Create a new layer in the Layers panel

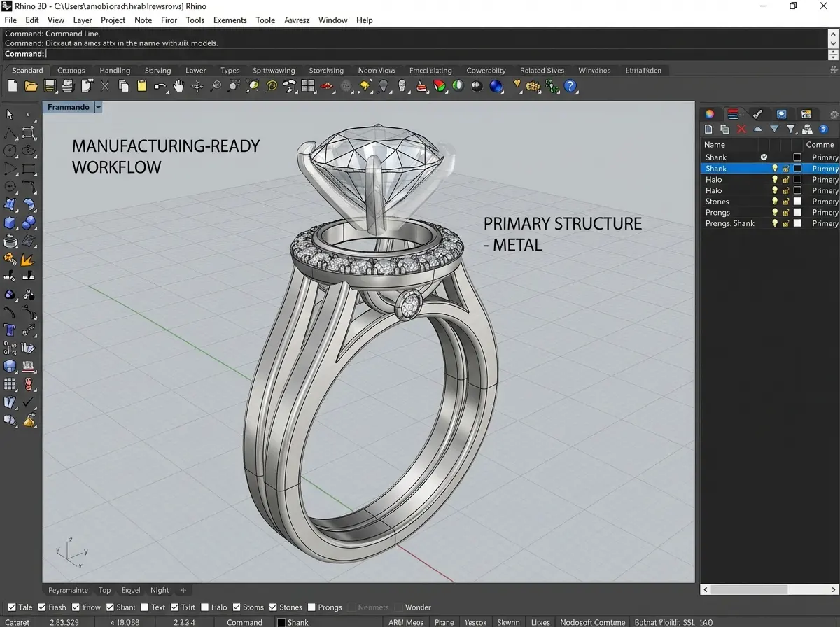pyautogui.click(x=708, y=129)
